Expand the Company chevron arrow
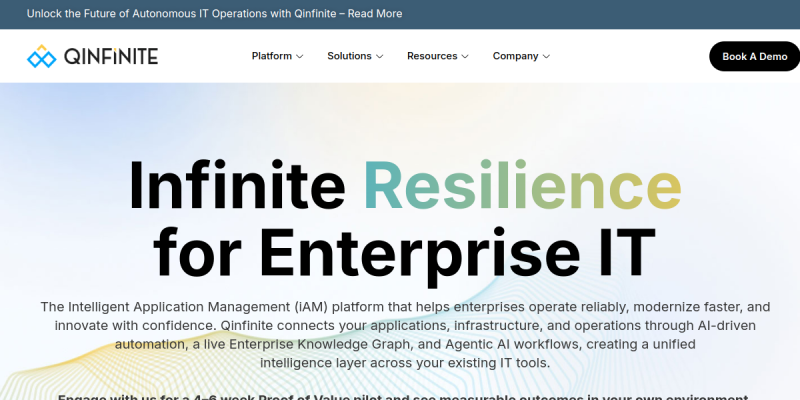This screenshot has width=800, height=400. (546, 57)
